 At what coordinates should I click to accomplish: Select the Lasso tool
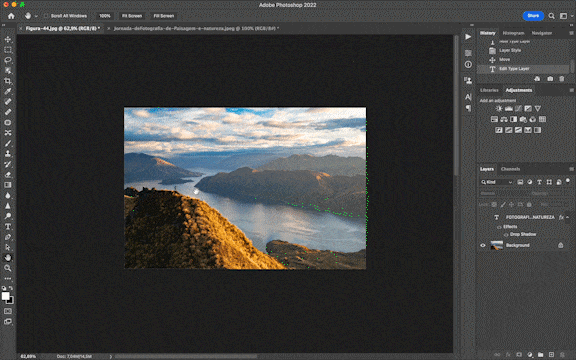tap(8, 60)
